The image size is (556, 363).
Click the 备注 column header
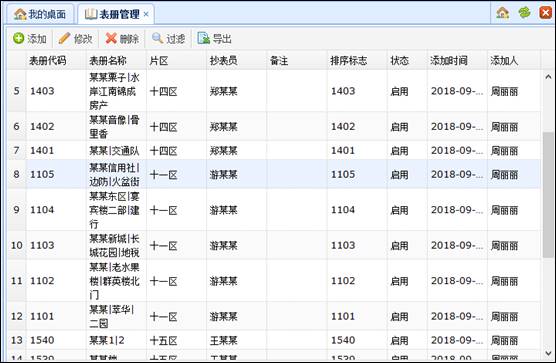tap(297, 61)
